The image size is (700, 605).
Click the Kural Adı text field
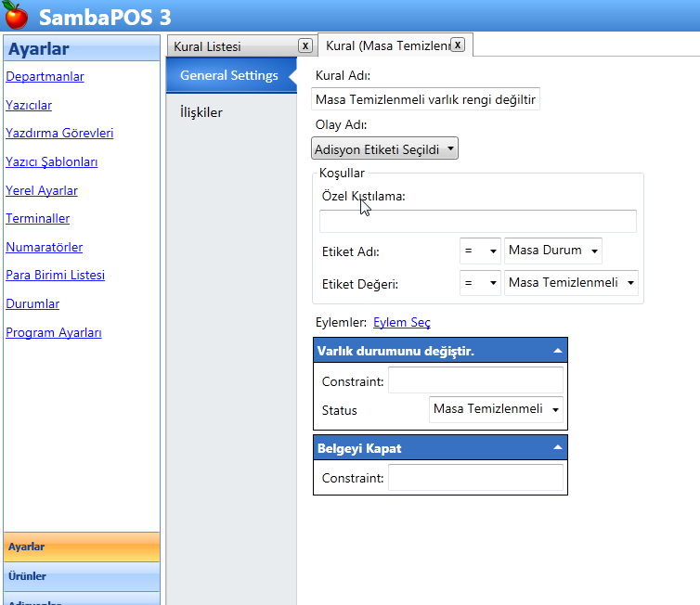click(425, 98)
